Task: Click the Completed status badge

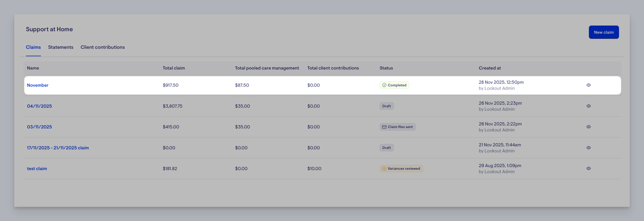Action: [394, 85]
